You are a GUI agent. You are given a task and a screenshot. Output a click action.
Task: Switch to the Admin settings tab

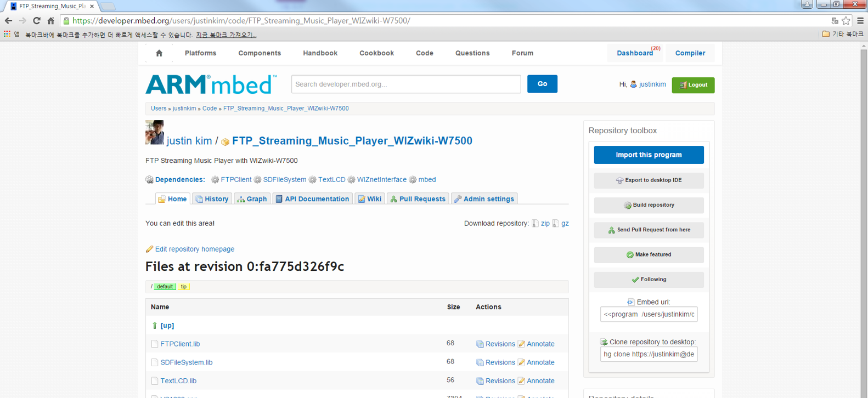[484, 199]
